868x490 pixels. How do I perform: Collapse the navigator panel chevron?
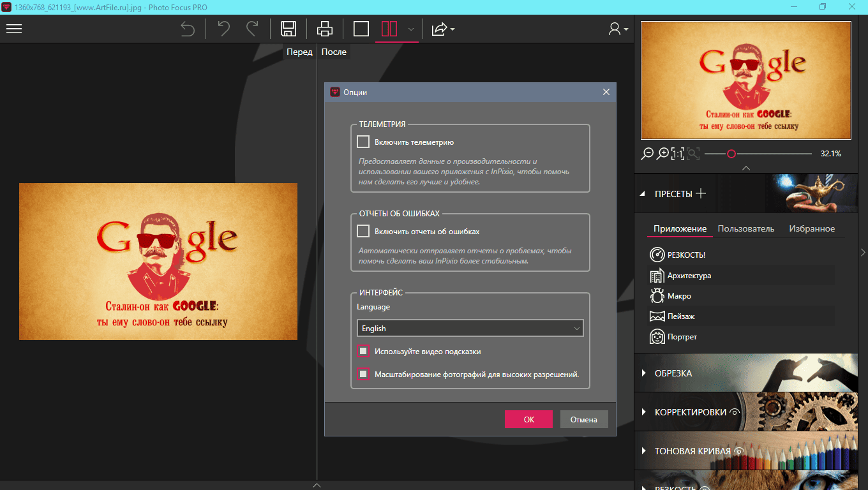tap(746, 168)
